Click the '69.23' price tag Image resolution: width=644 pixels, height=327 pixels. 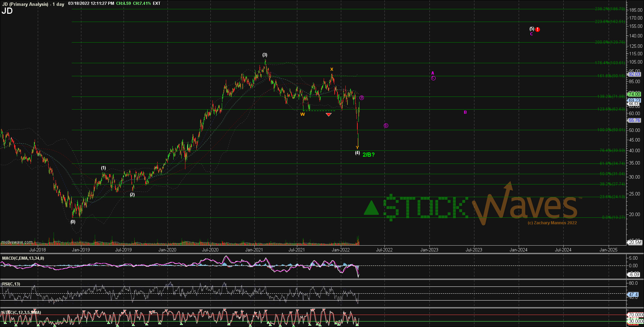click(634, 100)
